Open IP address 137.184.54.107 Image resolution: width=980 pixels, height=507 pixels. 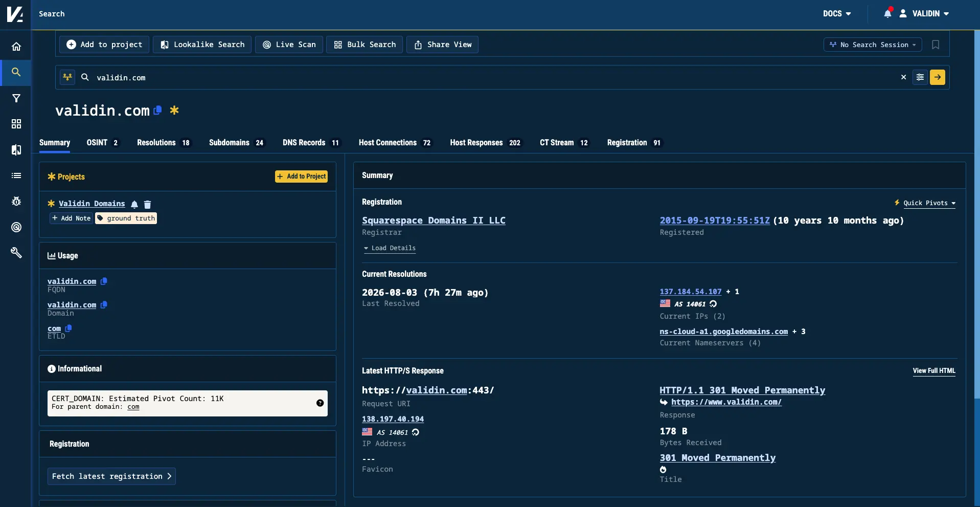click(x=691, y=292)
